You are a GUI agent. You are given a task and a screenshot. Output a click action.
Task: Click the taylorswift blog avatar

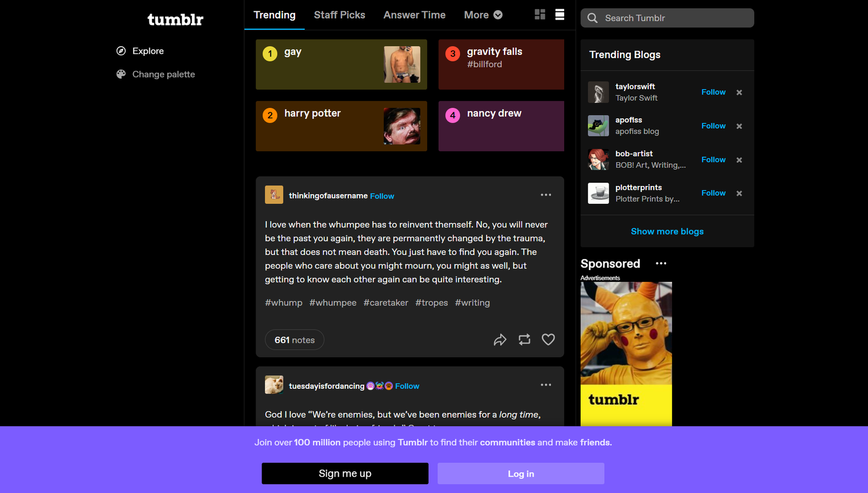click(x=598, y=92)
